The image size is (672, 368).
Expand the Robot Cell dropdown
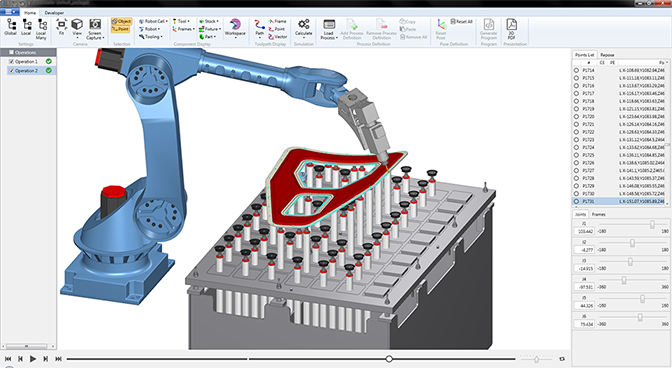[x=152, y=21]
